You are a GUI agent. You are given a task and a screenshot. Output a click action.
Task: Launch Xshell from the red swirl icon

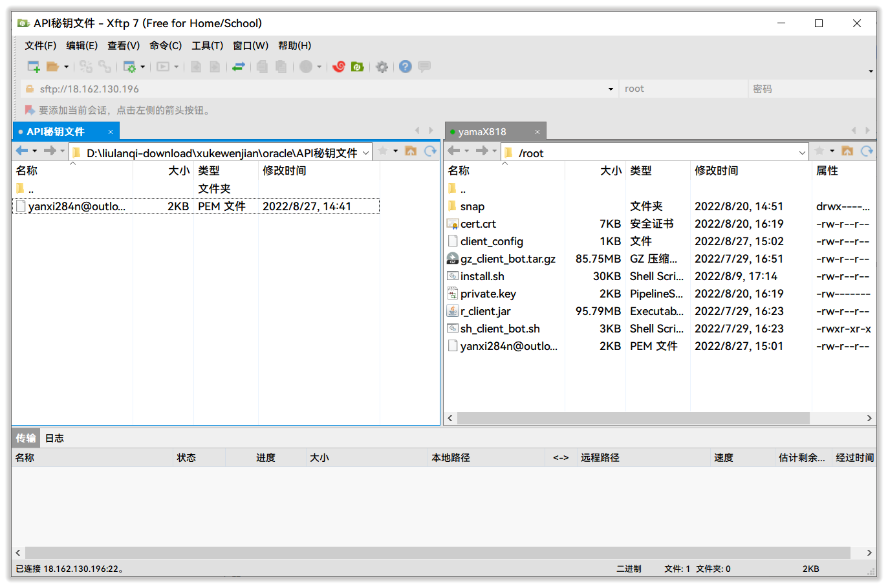(x=338, y=67)
